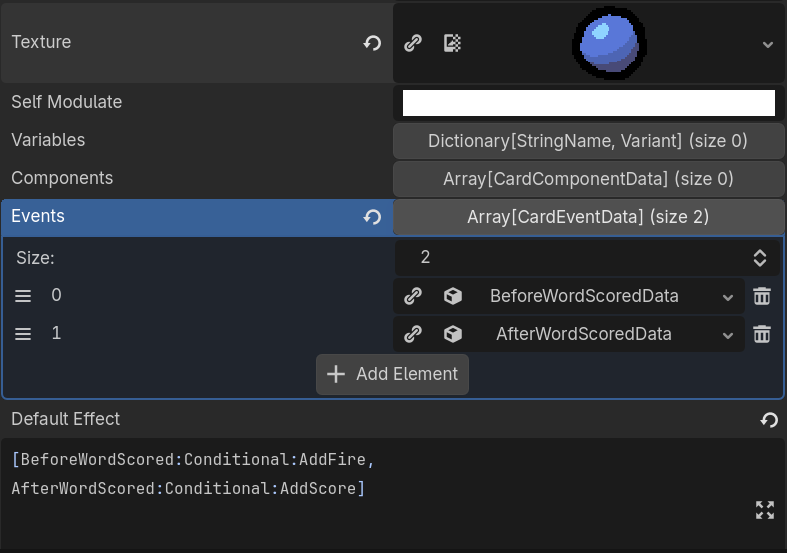Delete event element 0
Viewport: 787px width, 553px height.
762,296
